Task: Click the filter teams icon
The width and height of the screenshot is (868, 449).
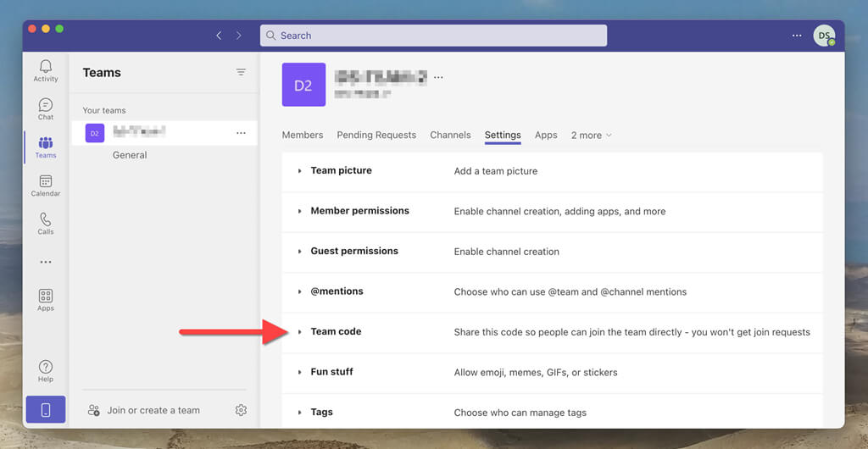Action: coord(241,73)
